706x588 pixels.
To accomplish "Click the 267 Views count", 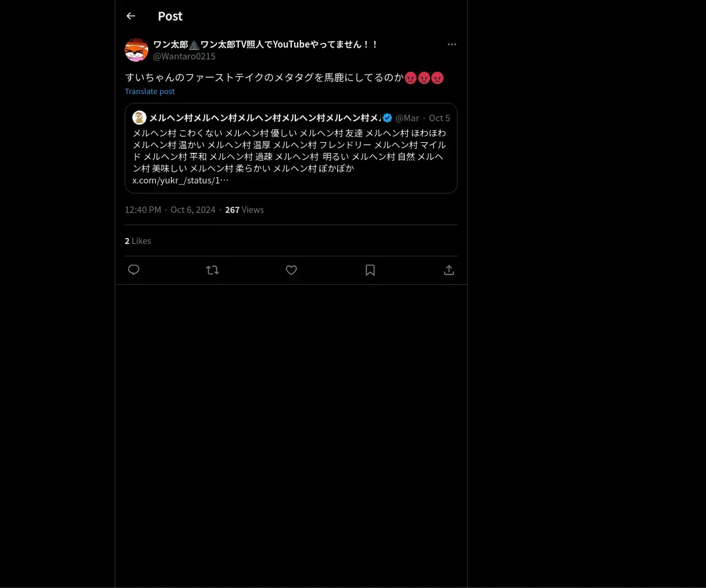I will point(244,210).
